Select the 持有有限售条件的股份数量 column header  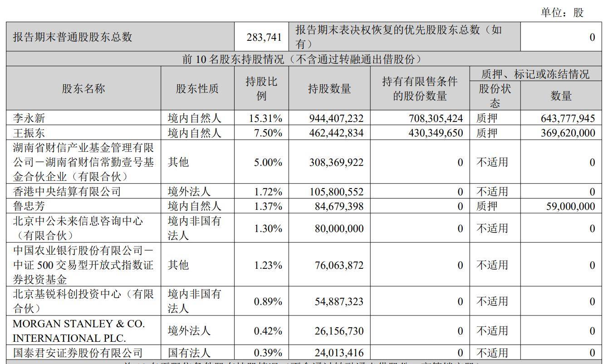pos(420,88)
